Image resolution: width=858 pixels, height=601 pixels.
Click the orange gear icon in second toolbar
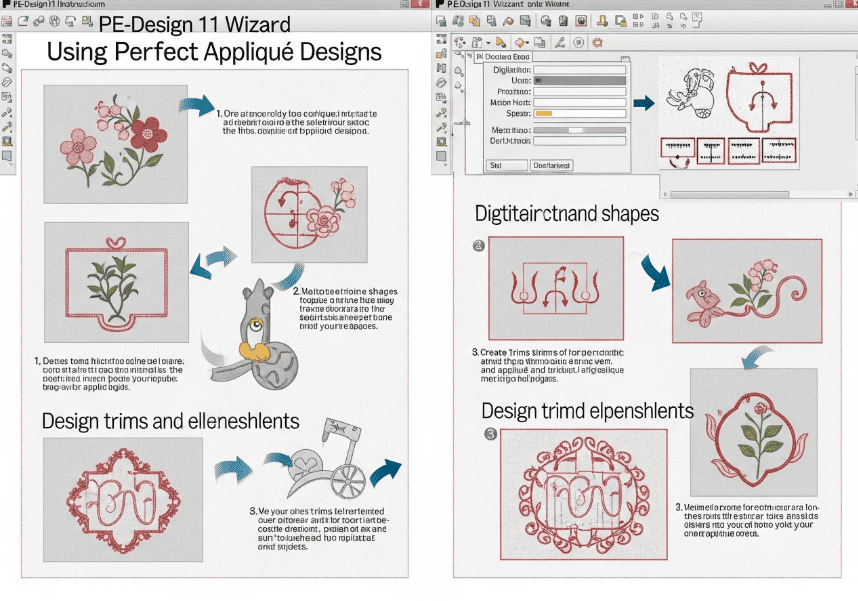598,42
